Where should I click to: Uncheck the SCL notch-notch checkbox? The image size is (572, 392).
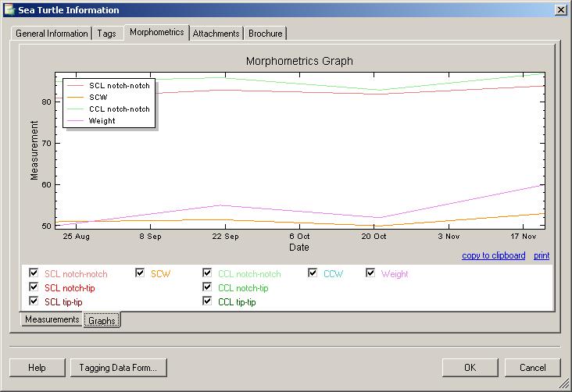34,273
